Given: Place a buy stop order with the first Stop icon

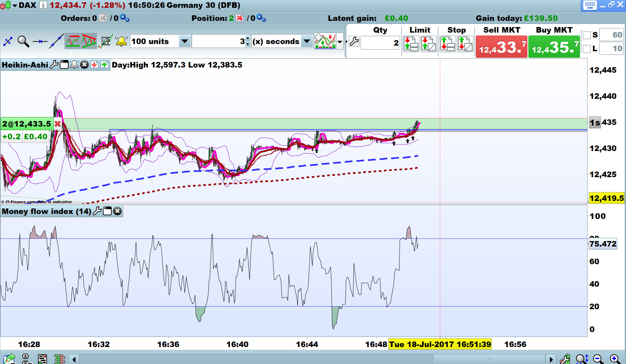Looking at the screenshot, I should [x=447, y=44].
